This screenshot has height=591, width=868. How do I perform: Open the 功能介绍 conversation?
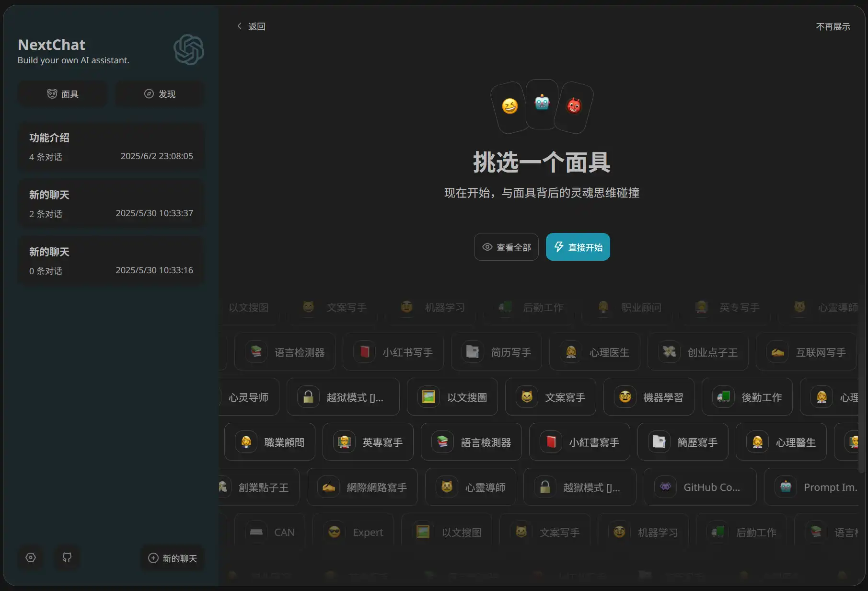click(x=111, y=146)
